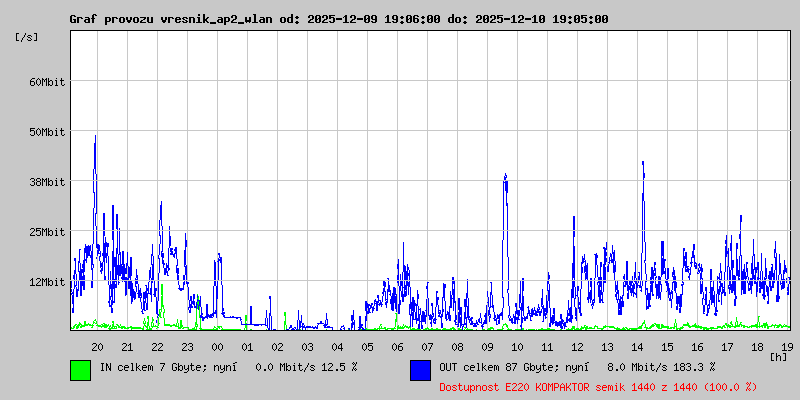Select the 38Mbit y-axis label
Viewport: 800px width, 400px height.
[x=47, y=182]
